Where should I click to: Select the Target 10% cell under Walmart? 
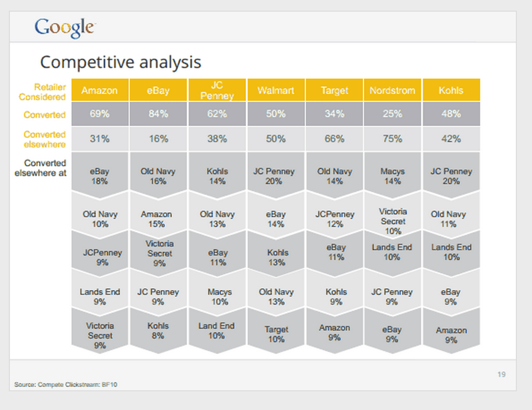tap(276, 334)
